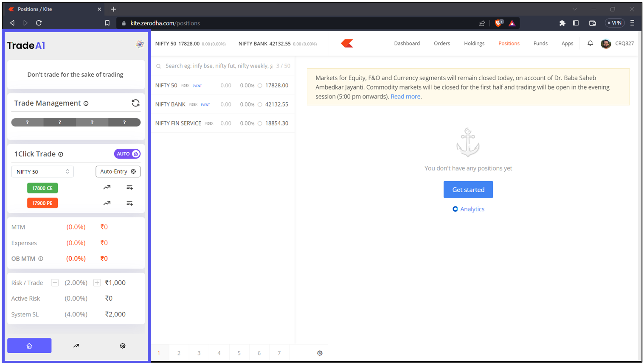Screen dimensions: 644x363
Task: Open the Auto-Entry settings dropdown
Action: click(118, 171)
